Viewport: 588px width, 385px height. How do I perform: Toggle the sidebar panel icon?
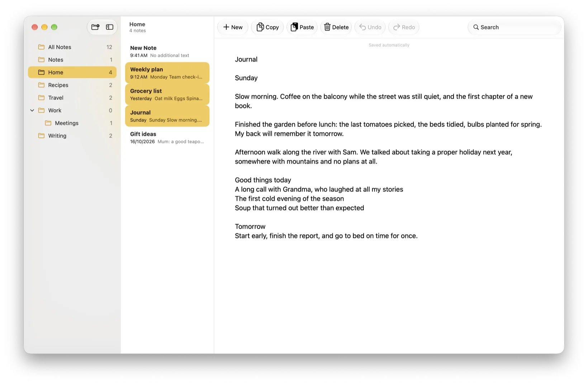click(110, 27)
